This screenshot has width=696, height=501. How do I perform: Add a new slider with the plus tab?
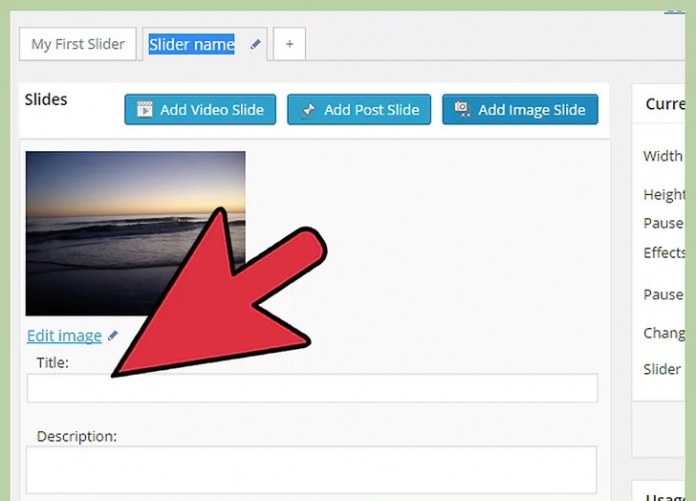pos(290,44)
